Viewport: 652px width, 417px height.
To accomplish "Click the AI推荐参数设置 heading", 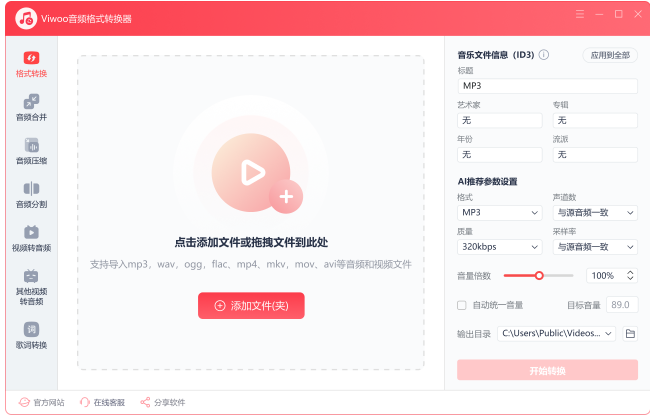I will point(487,182).
